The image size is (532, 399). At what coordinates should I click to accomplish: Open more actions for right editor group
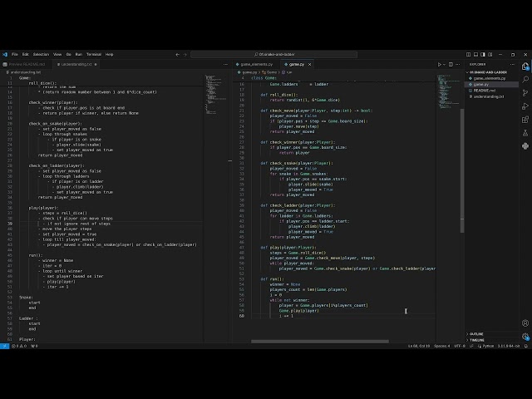click(x=458, y=64)
